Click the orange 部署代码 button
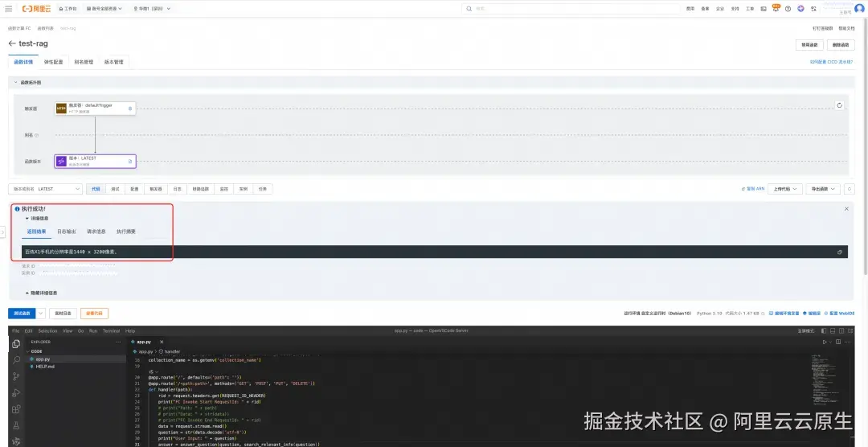 (94, 314)
